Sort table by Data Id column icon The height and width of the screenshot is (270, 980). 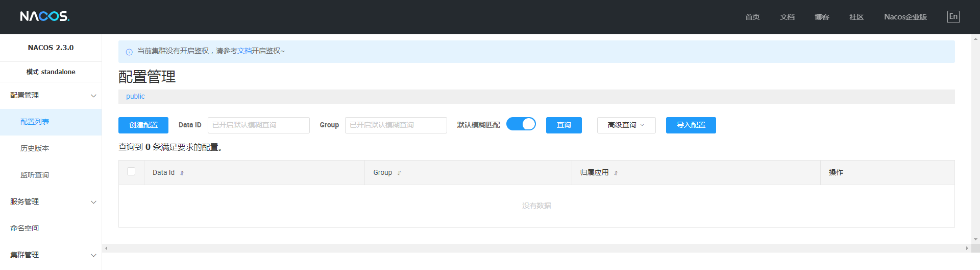(x=182, y=173)
